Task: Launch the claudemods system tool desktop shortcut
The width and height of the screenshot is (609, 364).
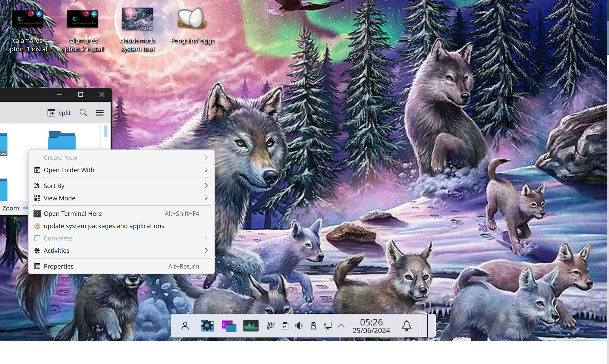Action: coord(137,29)
